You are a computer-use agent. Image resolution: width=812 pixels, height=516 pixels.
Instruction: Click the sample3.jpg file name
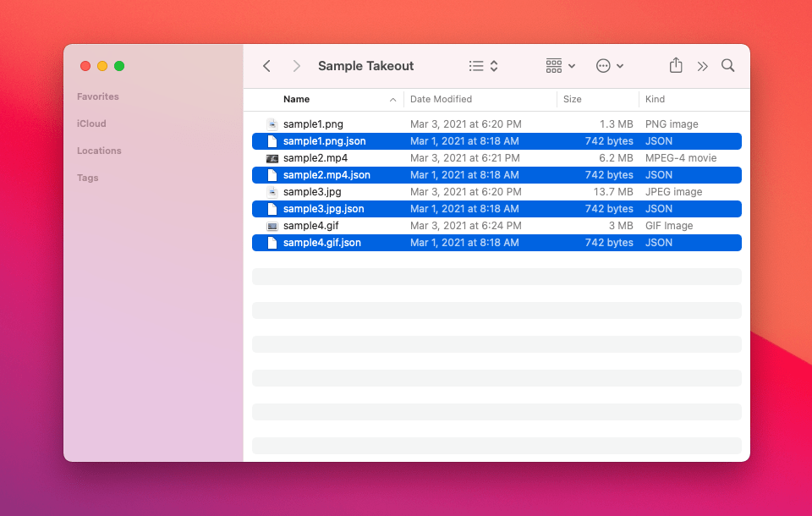point(312,192)
